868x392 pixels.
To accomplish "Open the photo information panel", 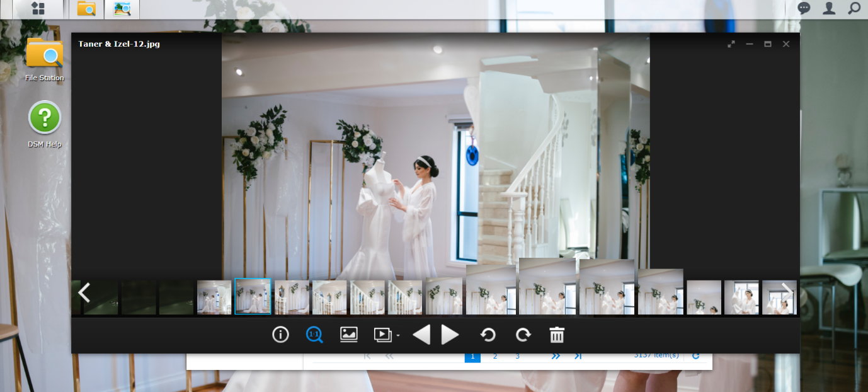I will [x=280, y=335].
